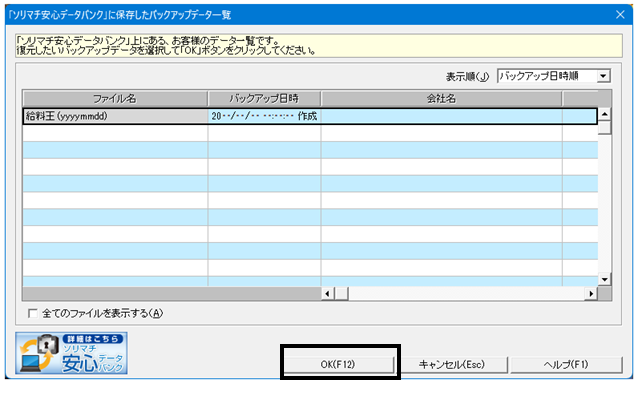The image size is (642, 416).
Task: Click the vertical scrollbar down arrow
Action: (604, 280)
